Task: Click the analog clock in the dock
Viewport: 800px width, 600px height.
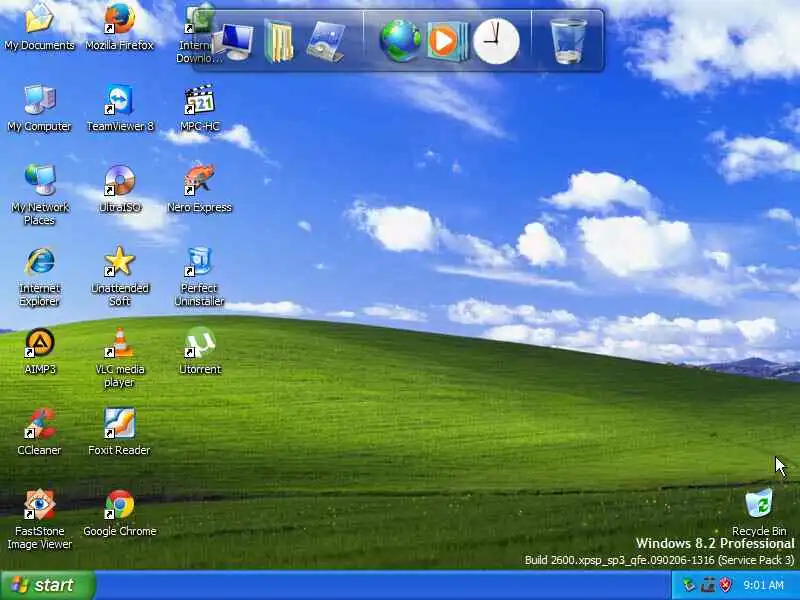Action: 496,41
